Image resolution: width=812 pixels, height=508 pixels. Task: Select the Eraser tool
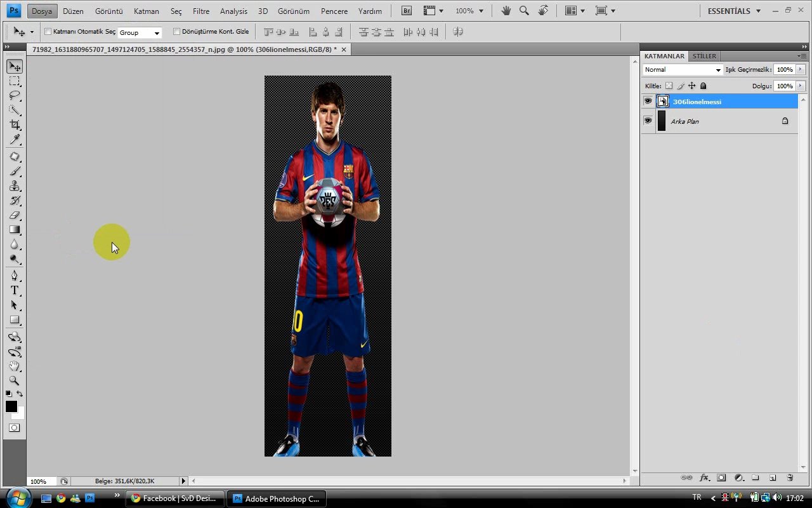[x=15, y=215]
